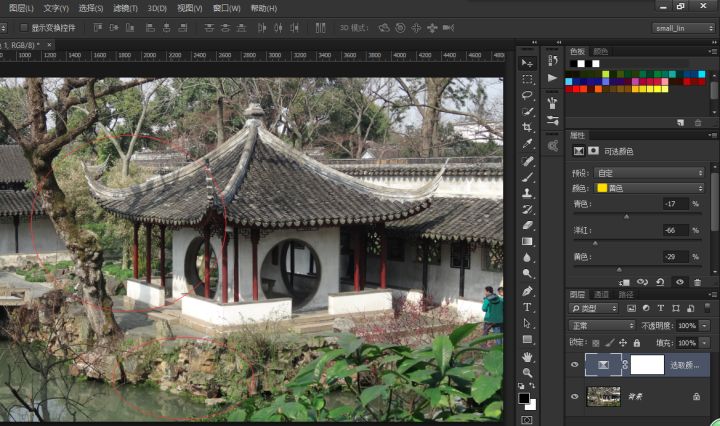Viewport: 720px width, 426px height.
Task: Click the trash icon in Swatches panel
Action: click(x=698, y=123)
